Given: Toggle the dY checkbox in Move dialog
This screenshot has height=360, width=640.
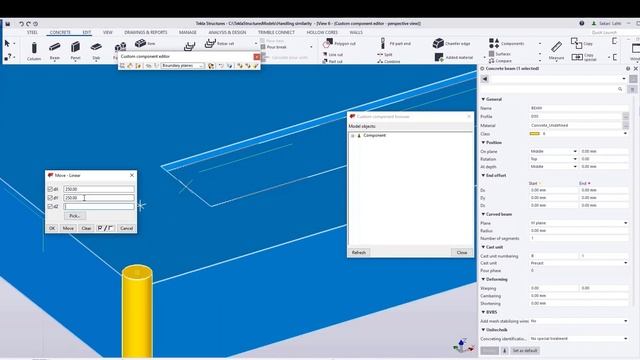Looking at the screenshot, I should pos(50,198).
